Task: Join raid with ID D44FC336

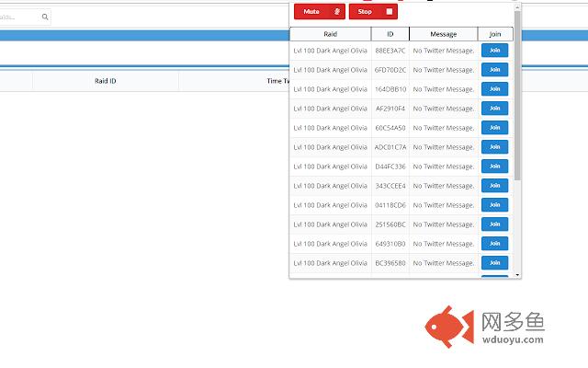Action: point(494,167)
